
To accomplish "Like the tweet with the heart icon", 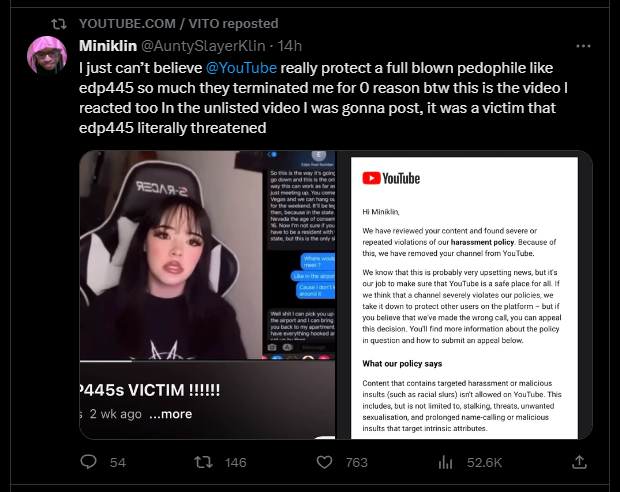I will (x=324, y=462).
